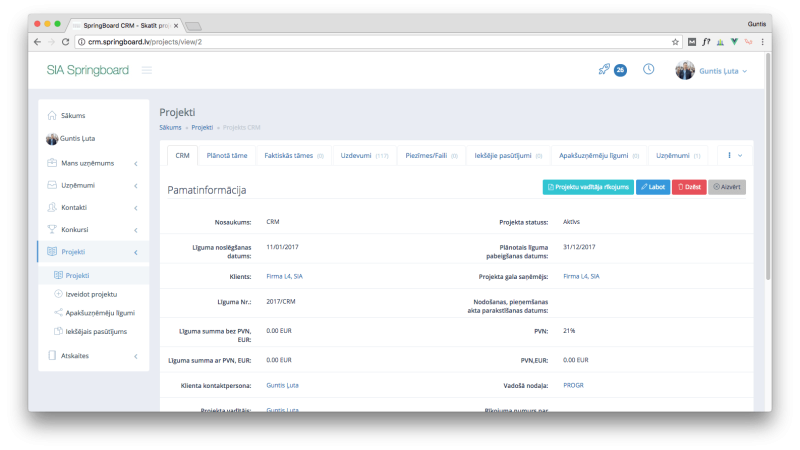The image size is (800, 450).
Task: Open Projekta gala saņēmējs Firma L4 link
Action: [x=581, y=277]
